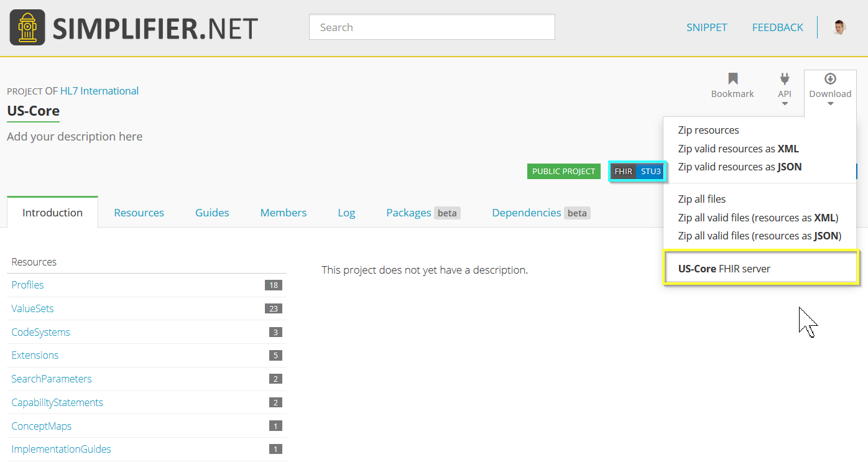Select Zip valid resources as JSON
Viewport: 868px width, 467px height.
tap(740, 167)
